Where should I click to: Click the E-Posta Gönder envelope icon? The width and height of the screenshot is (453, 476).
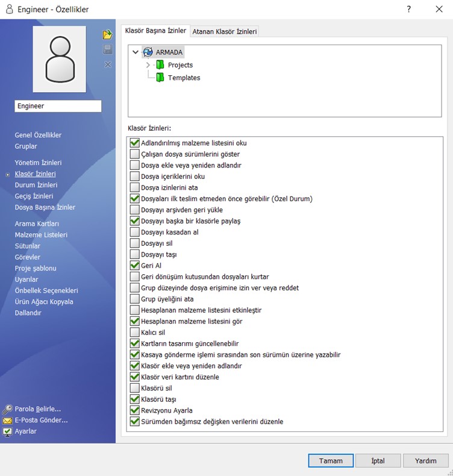coord(7,421)
